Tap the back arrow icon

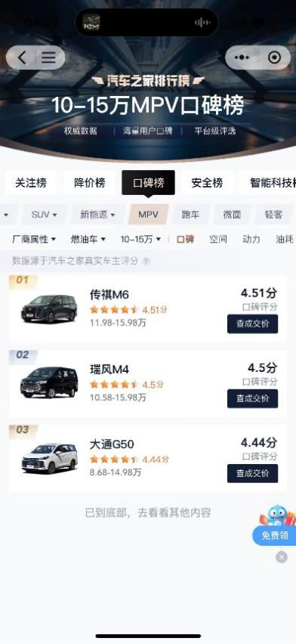click(x=22, y=57)
